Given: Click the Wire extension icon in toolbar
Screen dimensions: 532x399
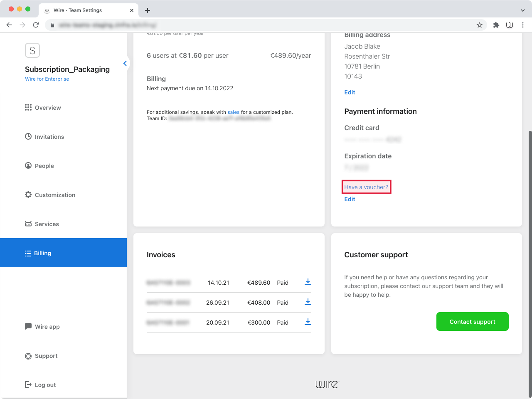Looking at the screenshot, I should coord(510,25).
